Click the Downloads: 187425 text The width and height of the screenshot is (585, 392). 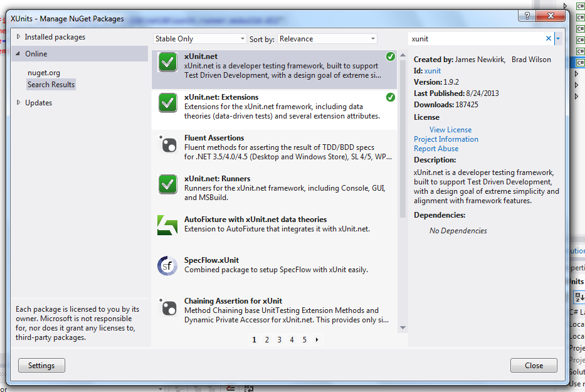pyautogui.click(x=446, y=105)
